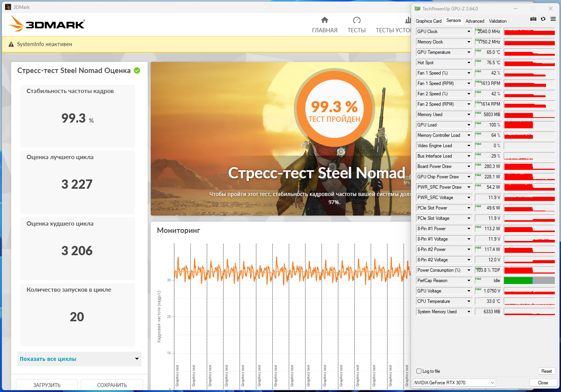Click the PerfCap Reason green and gray bar
Screen dimensions: 561x392
(529, 281)
